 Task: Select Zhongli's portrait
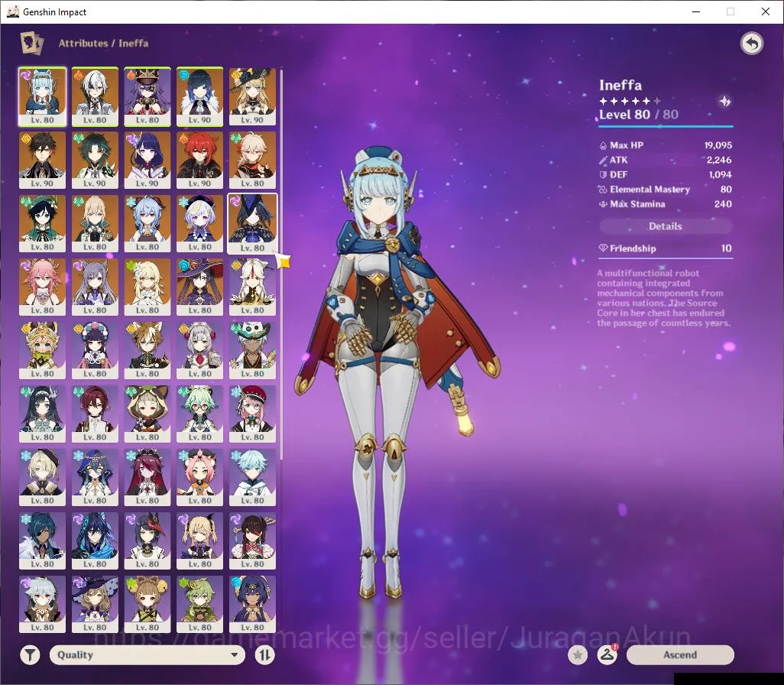(43, 160)
